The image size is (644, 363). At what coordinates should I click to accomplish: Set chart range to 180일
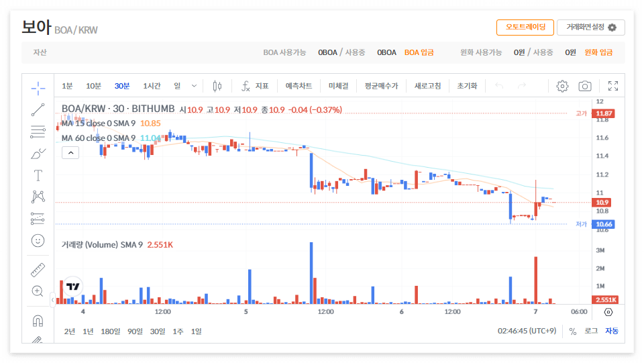(x=111, y=331)
